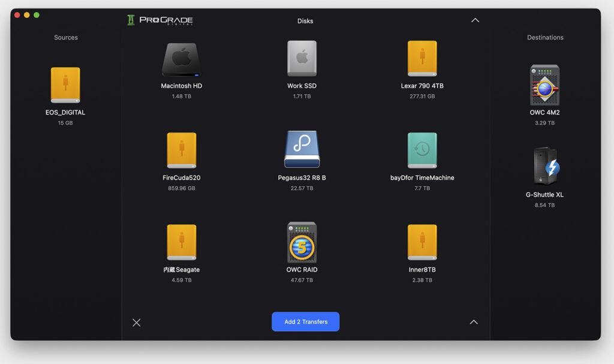This screenshot has height=364, width=614.
Task: Click the ProGrade Digital logo
Action: point(160,20)
